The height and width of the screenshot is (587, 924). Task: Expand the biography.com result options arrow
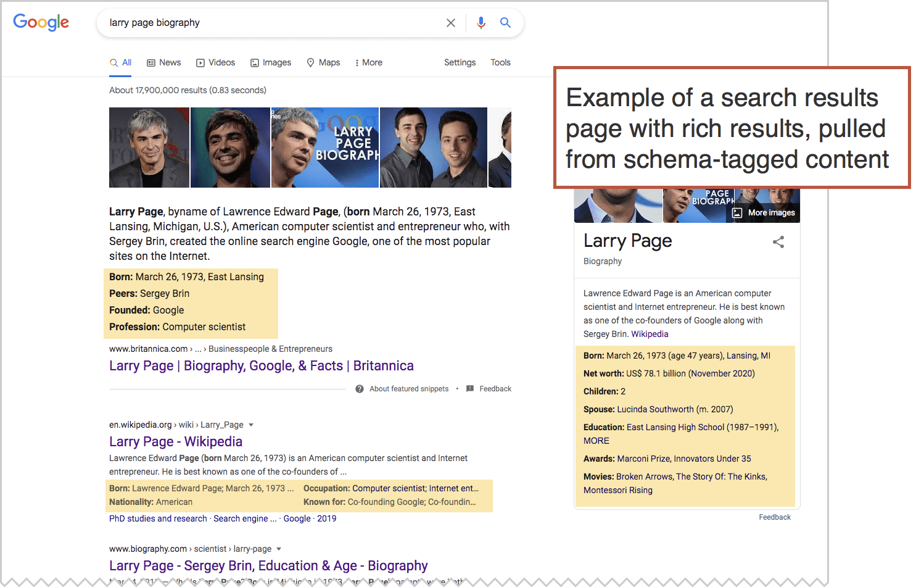[x=279, y=549]
